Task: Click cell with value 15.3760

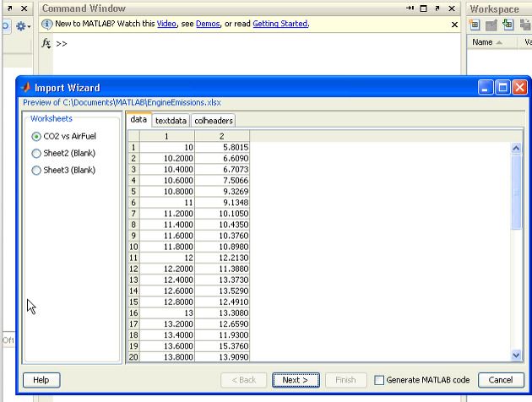Action: tap(222, 345)
